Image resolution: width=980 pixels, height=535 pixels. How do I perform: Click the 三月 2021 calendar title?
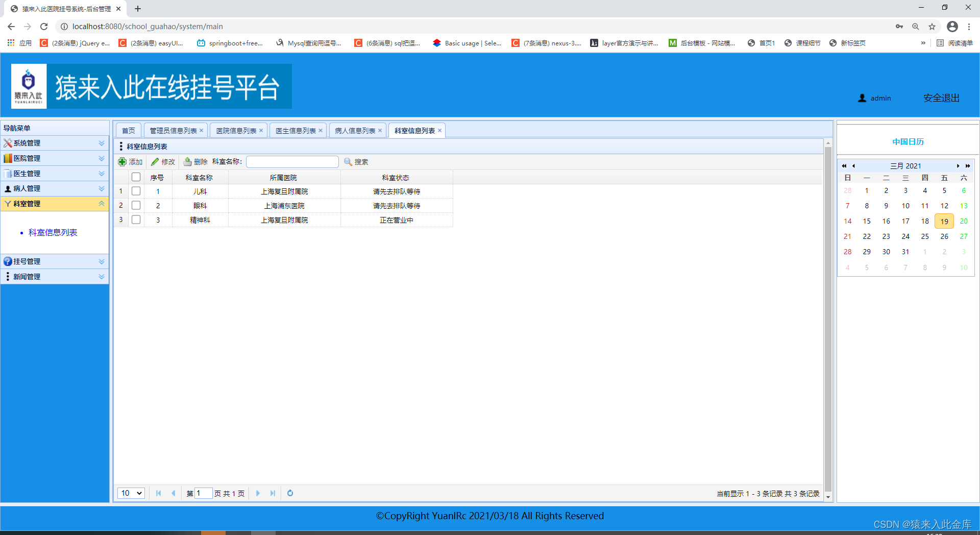point(905,166)
